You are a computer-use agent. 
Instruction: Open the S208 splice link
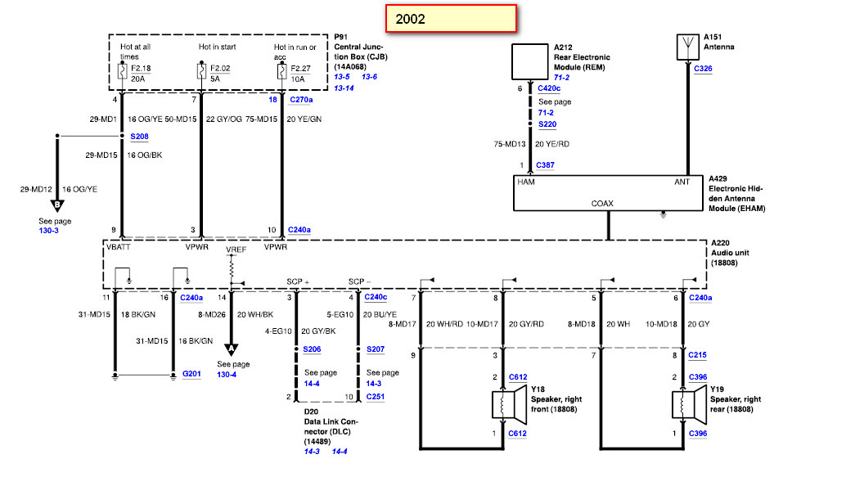(x=139, y=137)
